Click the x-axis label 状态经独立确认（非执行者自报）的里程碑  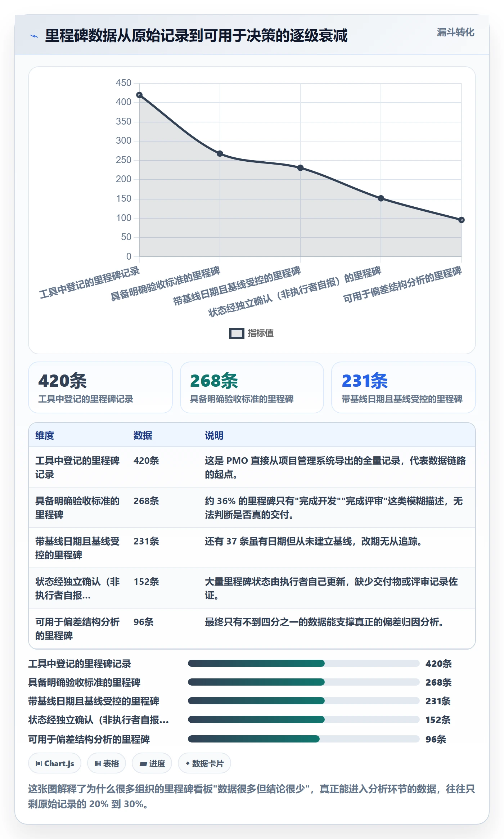[294, 292]
